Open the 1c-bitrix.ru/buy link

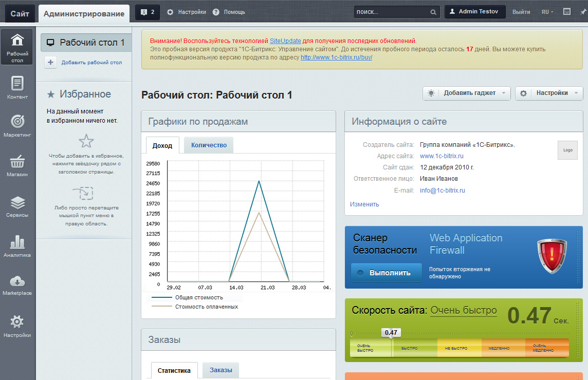(x=336, y=58)
